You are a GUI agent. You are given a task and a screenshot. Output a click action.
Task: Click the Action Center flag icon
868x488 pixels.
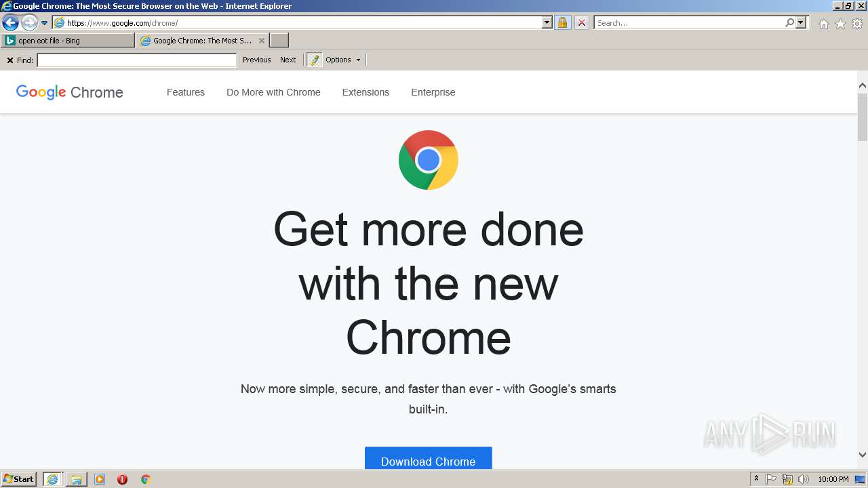click(x=771, y=479)
